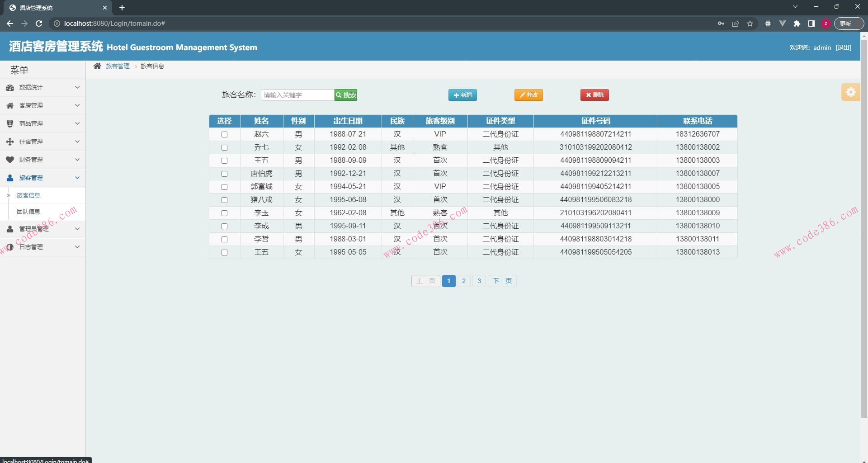868x463 pixels.
Task: Bookmark this page with the star icon
Action: click(750, 24)
